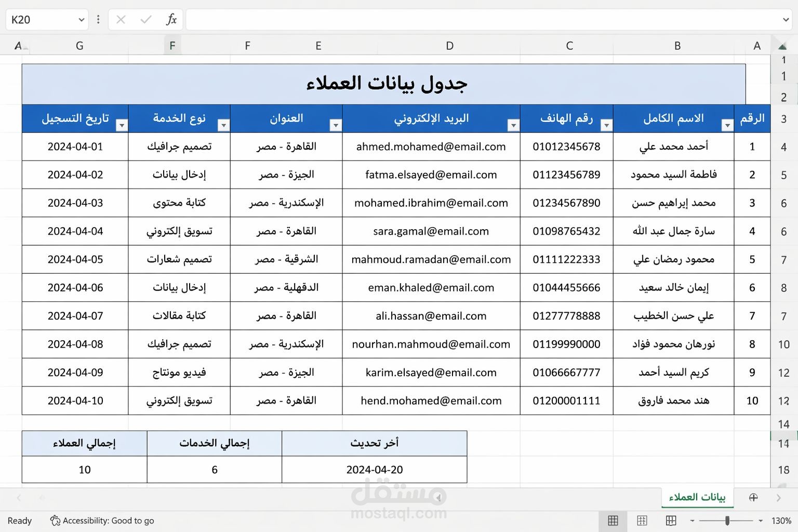Screen dimensions: 798x532
Task: Select phone number cell 01200001111
Action: 567,401
